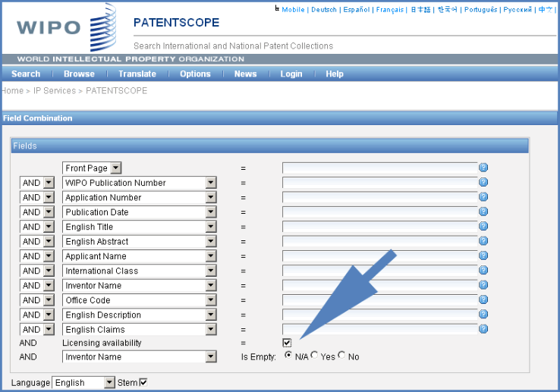Viewport: 560px width, 392px height.
Task: Open the Options menu
Action: [195, 74]
